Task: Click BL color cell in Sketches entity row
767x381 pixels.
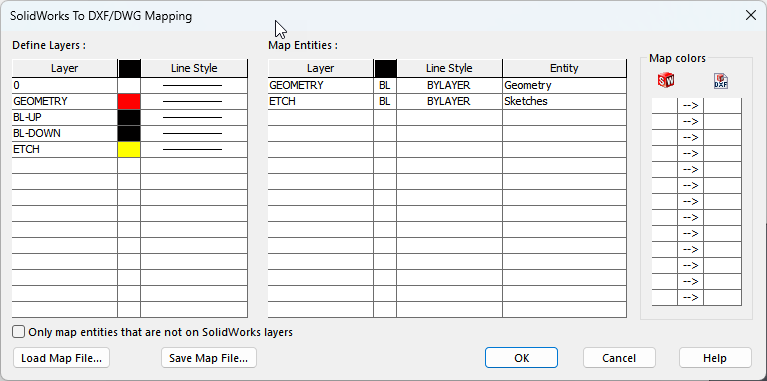Action: [385, 101]
